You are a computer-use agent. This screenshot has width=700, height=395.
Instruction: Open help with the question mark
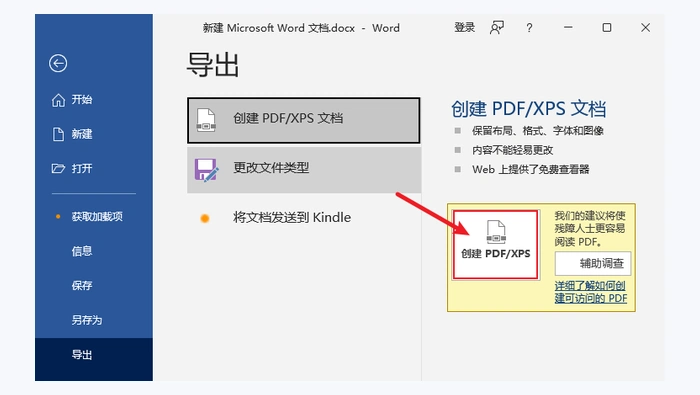(x=529, y=28)
